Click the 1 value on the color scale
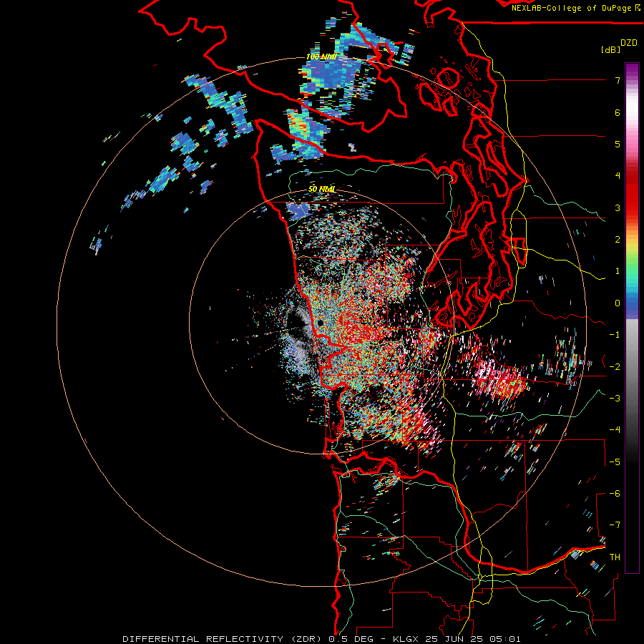 click(618, 271)
